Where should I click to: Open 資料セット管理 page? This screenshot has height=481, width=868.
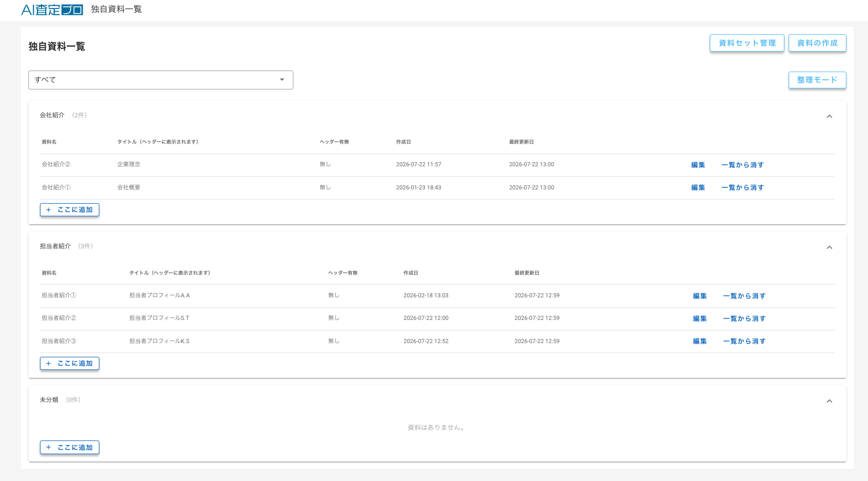(747, 43)
